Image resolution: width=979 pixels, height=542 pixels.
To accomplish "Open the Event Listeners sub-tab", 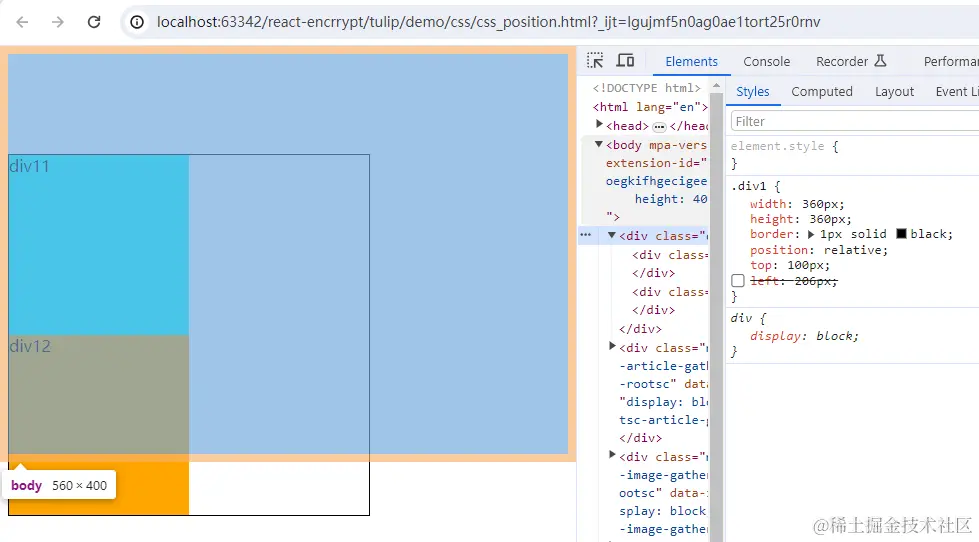I will [957, 91].
